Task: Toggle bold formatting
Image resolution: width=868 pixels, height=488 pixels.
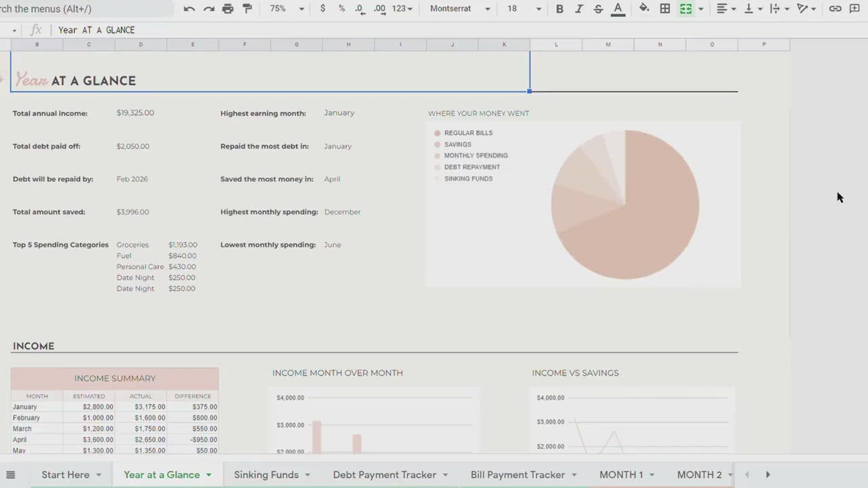Action: click(x=559, y=9)
